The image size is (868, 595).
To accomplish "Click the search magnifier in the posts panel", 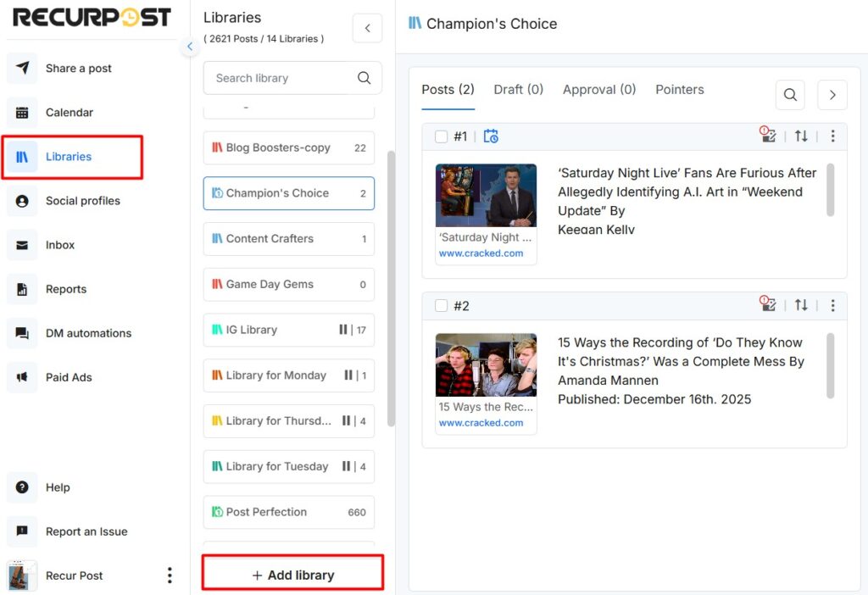I will pyautogui.click(x=790, y=95).
